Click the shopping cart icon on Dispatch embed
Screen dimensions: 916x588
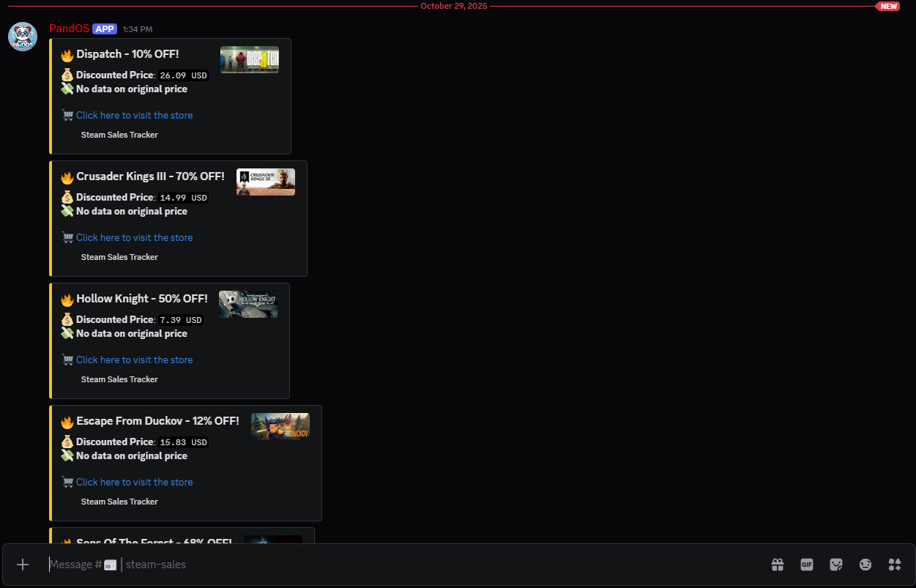pos(67,115)
